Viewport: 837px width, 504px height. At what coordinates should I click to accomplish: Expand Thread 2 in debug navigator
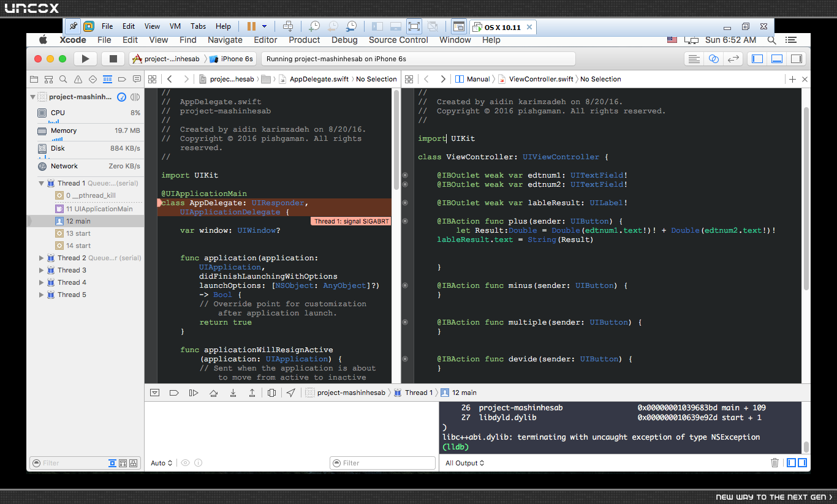(42, 258)
